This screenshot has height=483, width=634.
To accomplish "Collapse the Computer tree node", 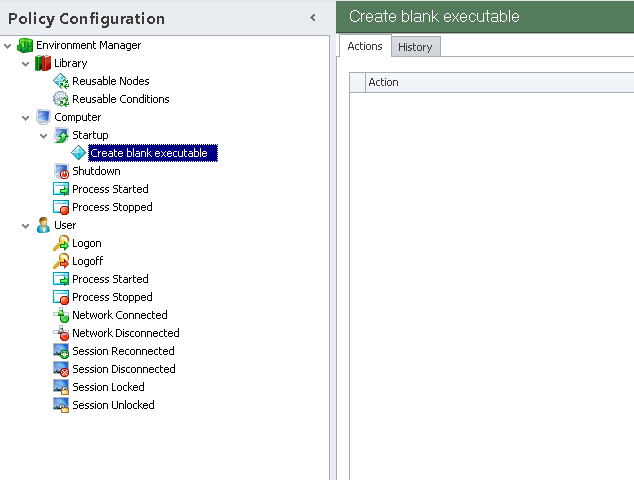I will point(26,117).
